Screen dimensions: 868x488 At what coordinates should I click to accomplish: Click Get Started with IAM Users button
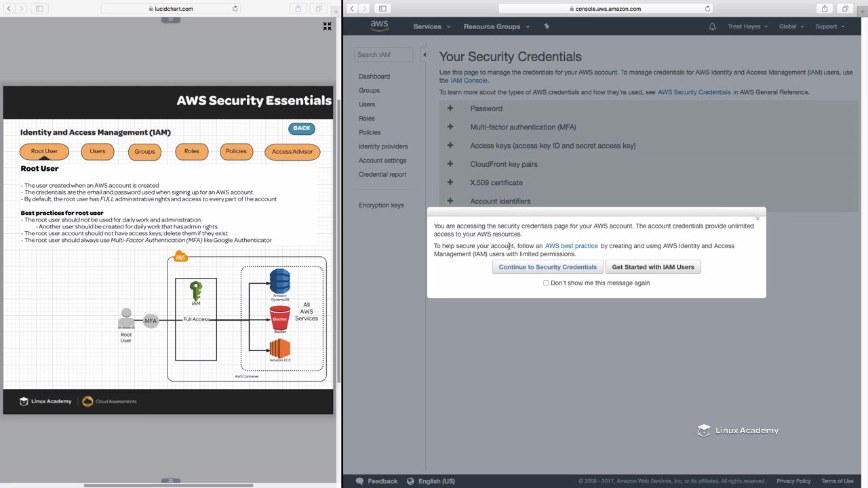[652, 267]
